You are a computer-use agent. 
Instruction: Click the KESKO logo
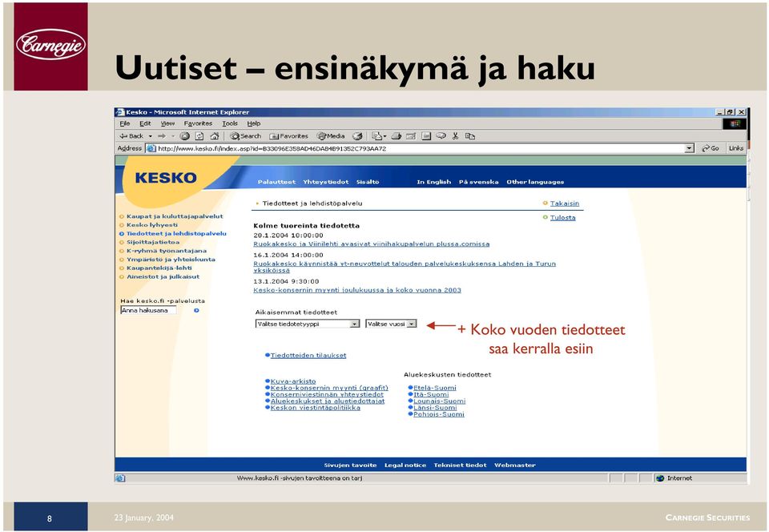click(x=166, y=178)
